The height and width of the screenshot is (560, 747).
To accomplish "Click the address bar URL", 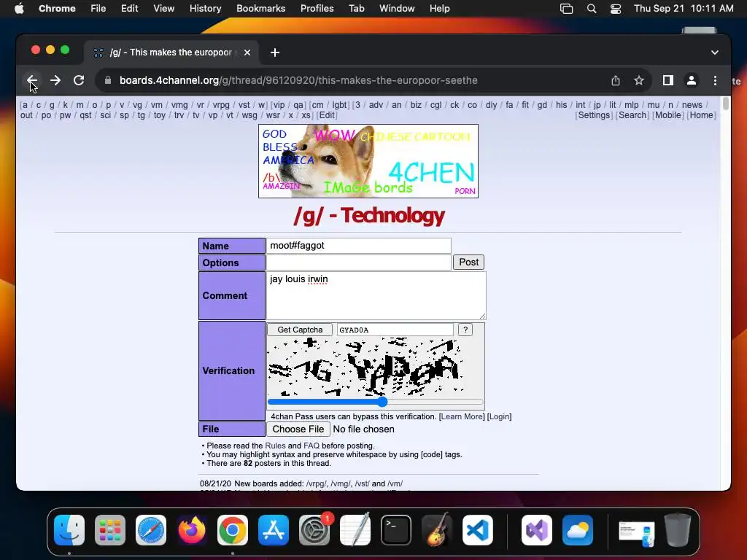I will point(298,80).
